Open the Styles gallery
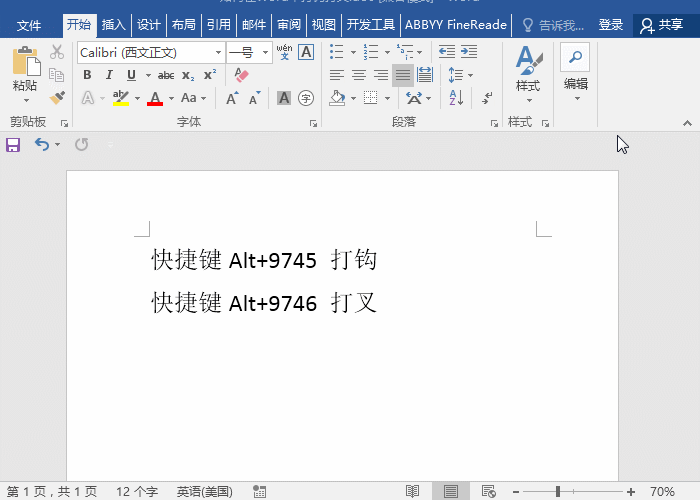The height and width of the screenshot is (500, 700). coord(529,74)
